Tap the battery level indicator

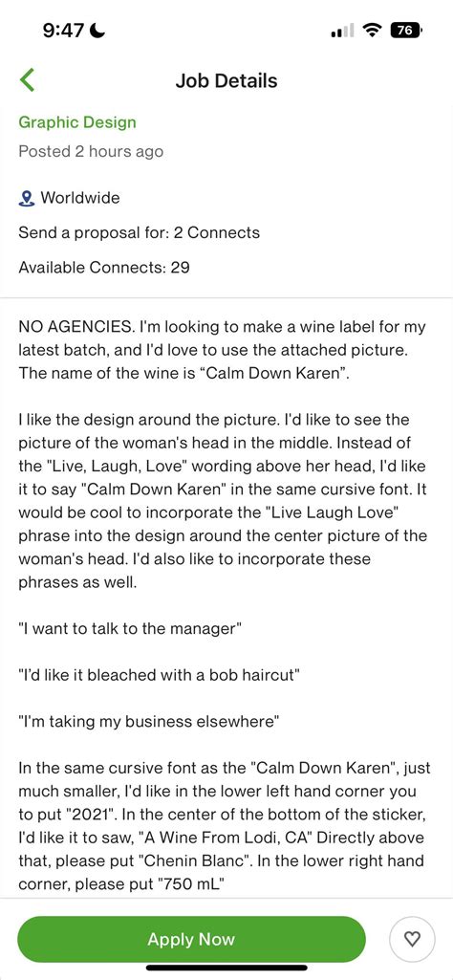[x=406, y=30]
